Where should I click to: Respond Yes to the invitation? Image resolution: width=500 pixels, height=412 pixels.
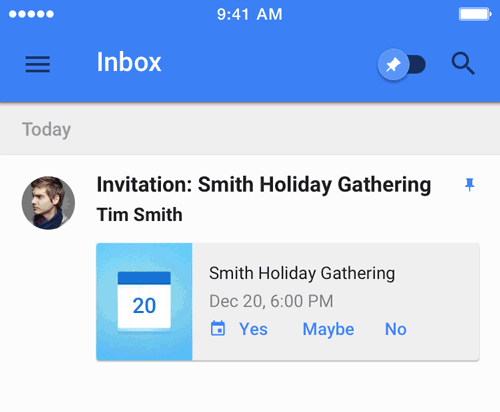click(x=253, y=329)
